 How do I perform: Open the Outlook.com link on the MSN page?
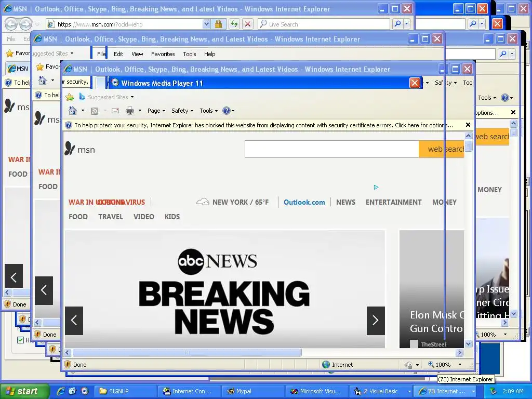304,202
